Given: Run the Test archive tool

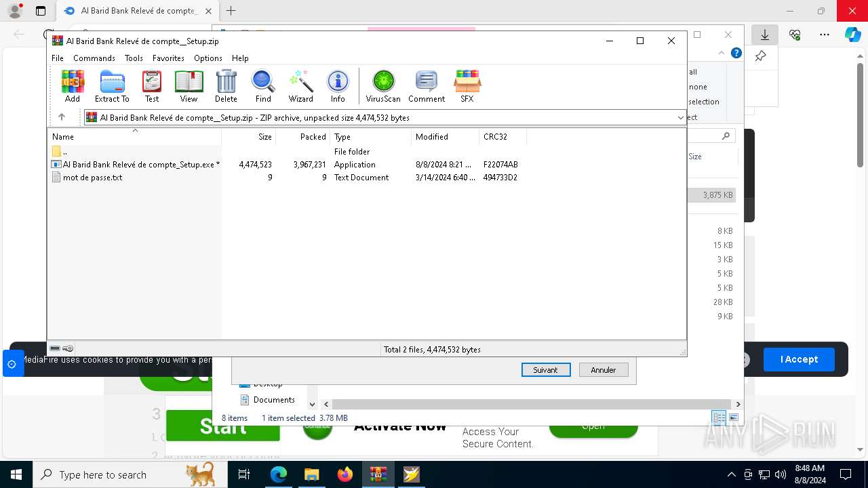Looking at the screenshot, I should (152, 86).
